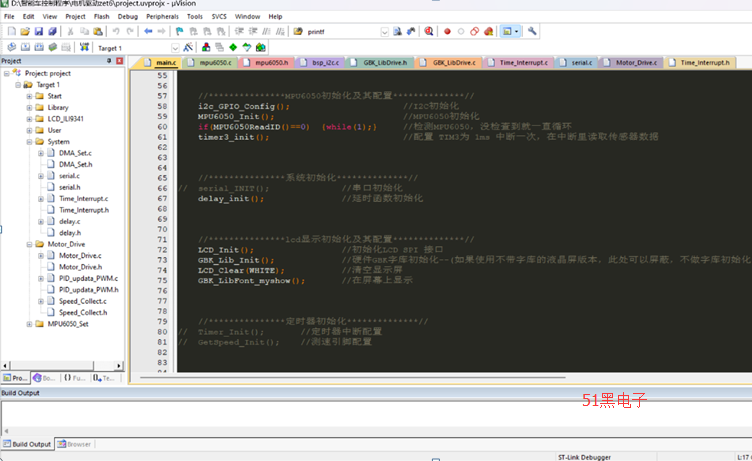
Task: Insert a breakpoint with the red dot
Action: pos(447,32)
